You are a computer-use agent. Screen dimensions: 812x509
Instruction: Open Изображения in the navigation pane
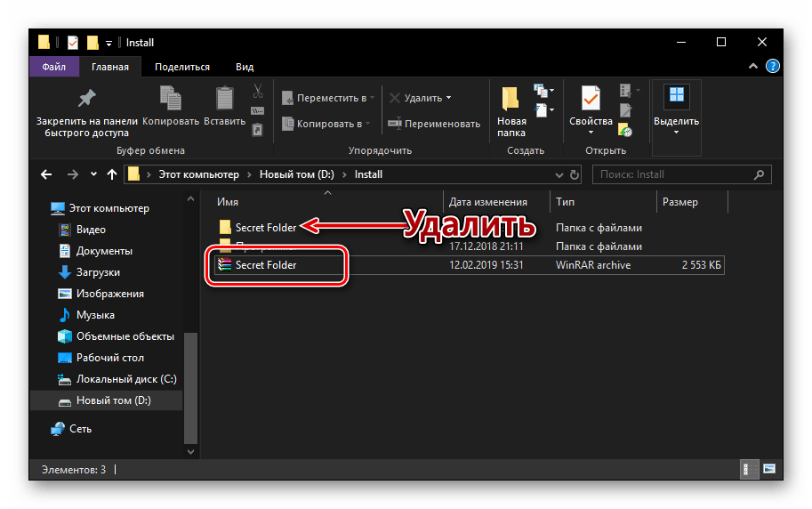pyautogui.click(x=109, y=294)
